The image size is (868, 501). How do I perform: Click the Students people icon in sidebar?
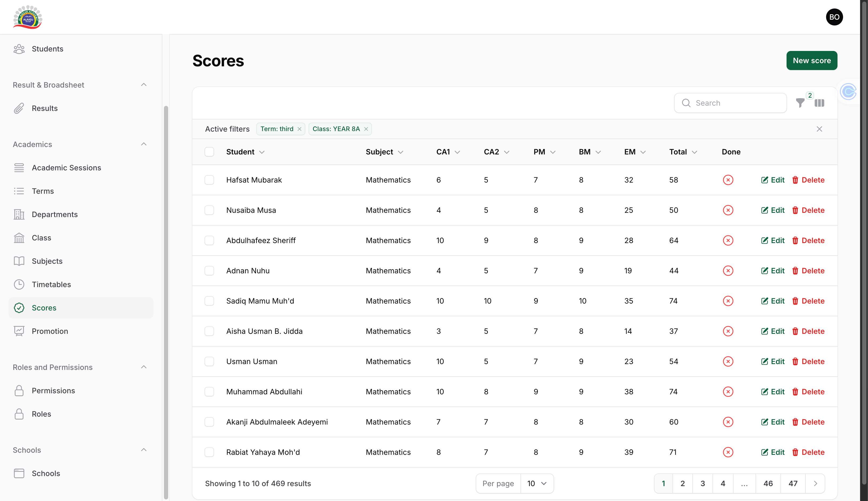click(19, 49)
